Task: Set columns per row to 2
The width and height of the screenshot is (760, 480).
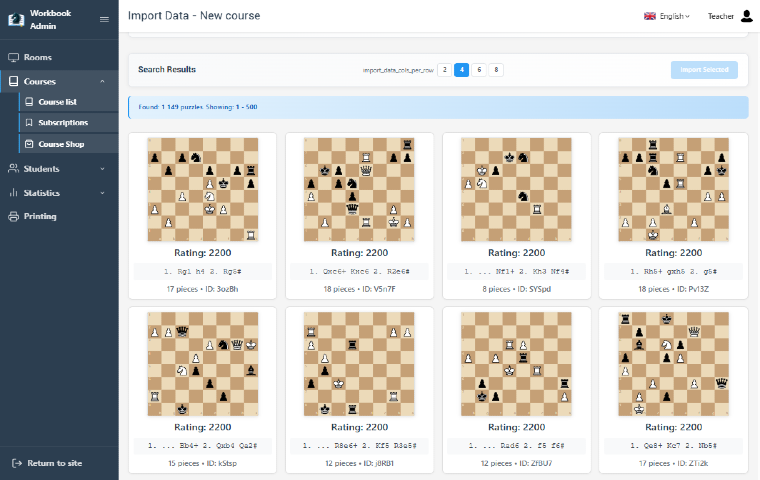Action: (x=444, y=70)
